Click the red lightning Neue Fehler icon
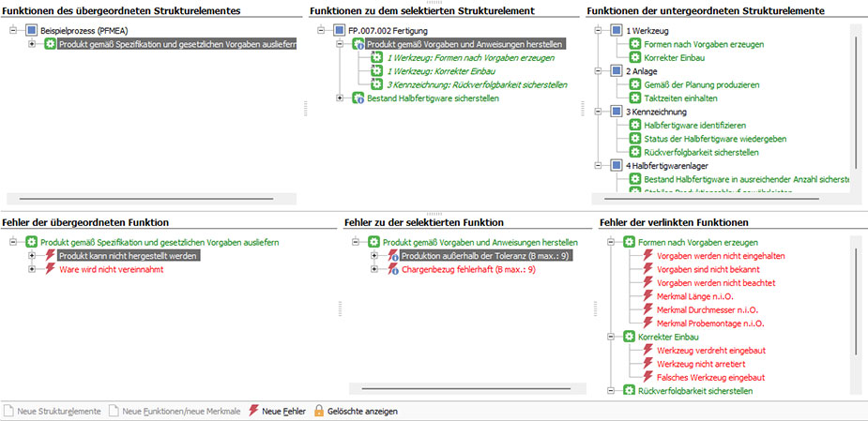This screenshot has height=421, width=868. (252, 411)
